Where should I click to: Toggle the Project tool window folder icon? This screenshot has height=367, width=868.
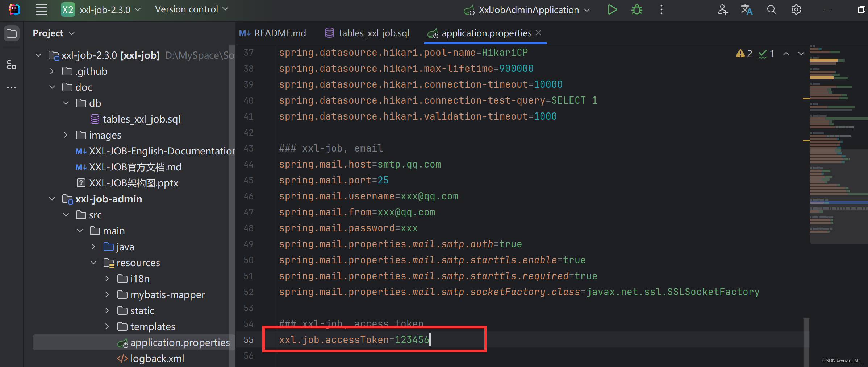[12, 33]
